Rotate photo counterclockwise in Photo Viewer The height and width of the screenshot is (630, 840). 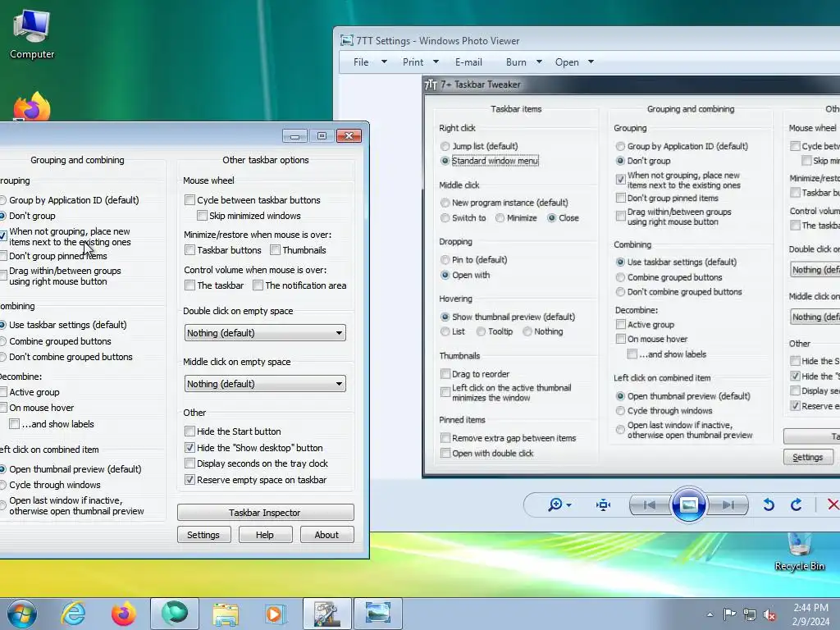coord(768,504)
